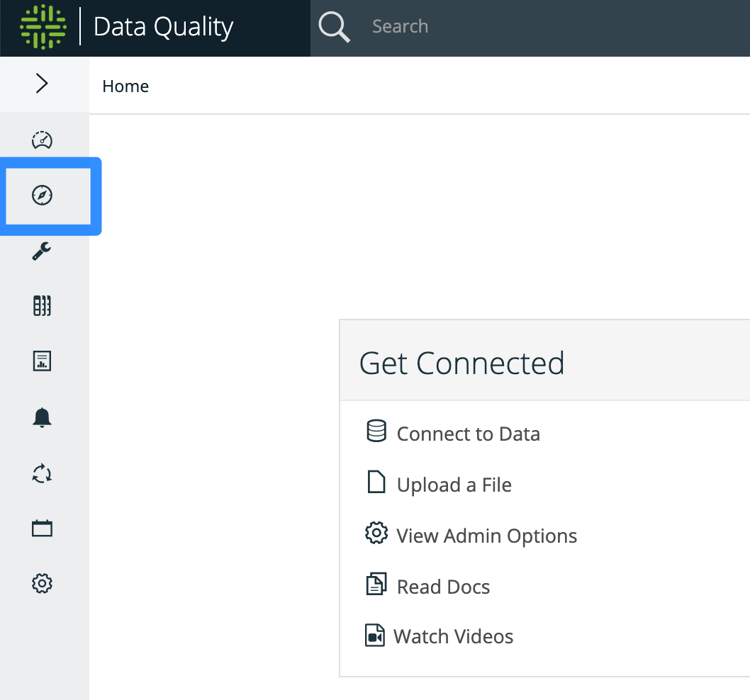Click the Data Quality app title
The height and width of the screenshot is (700, 750).
point(163,27)
